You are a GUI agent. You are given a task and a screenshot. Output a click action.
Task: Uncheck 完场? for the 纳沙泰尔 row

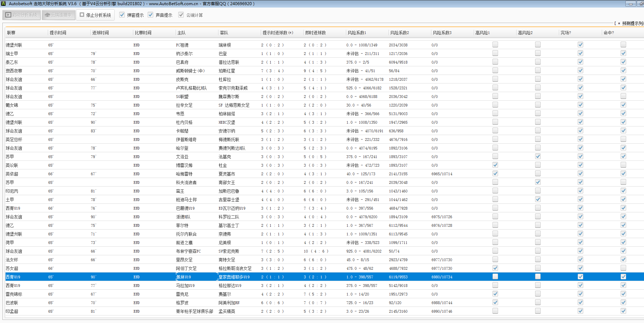click(580, 53)
